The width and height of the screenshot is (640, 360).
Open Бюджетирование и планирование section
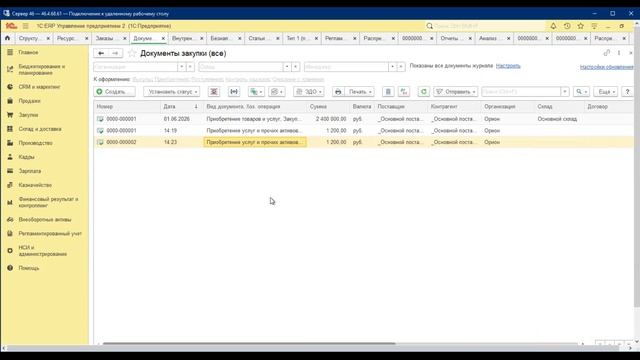(42, 69)
